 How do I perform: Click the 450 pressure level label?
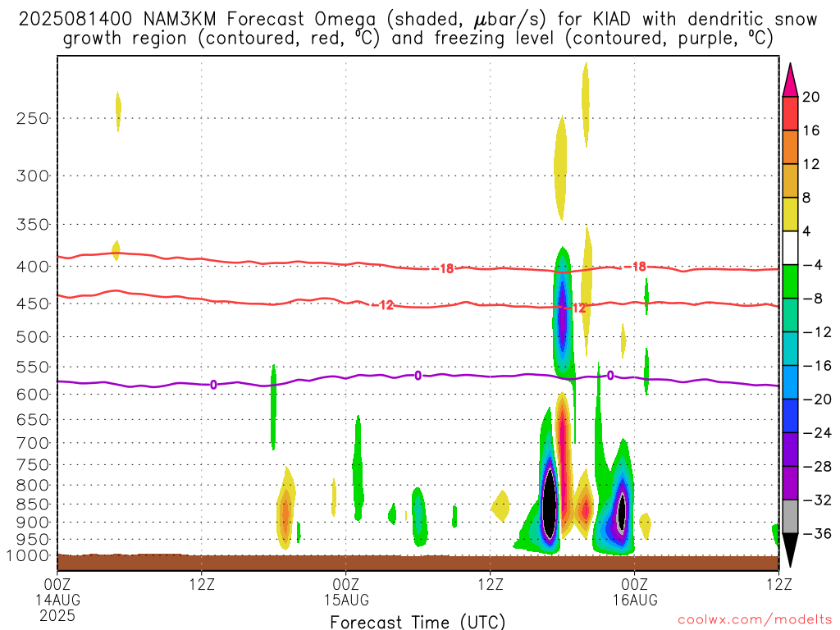click(x=33, y=304)
